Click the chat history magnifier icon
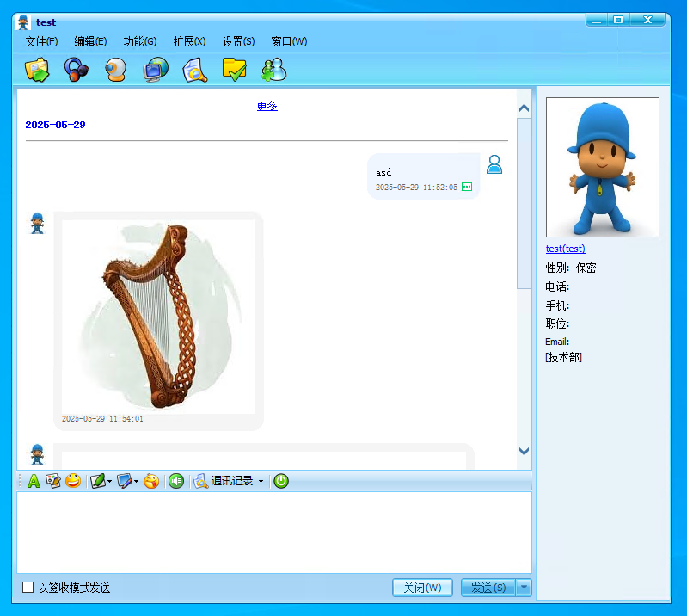The height and width of the screenshot is (616, 687). point(201,481)
